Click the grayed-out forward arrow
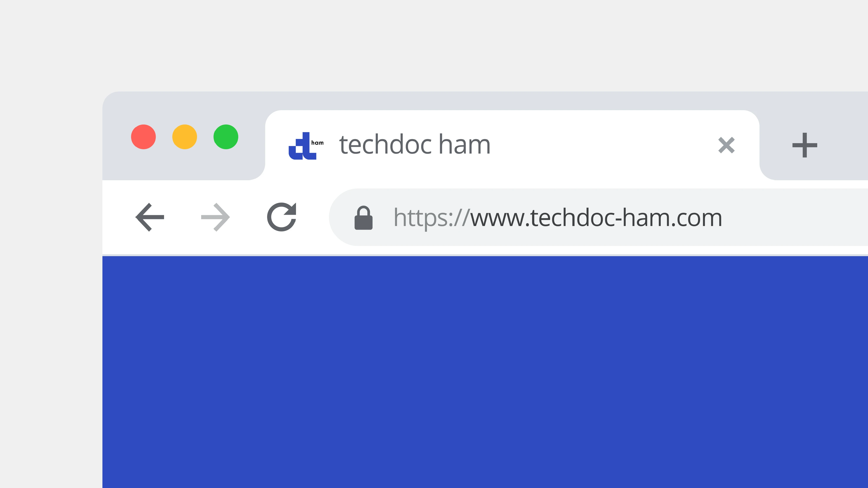The image size is (868, 488). [x=216, y=217]
